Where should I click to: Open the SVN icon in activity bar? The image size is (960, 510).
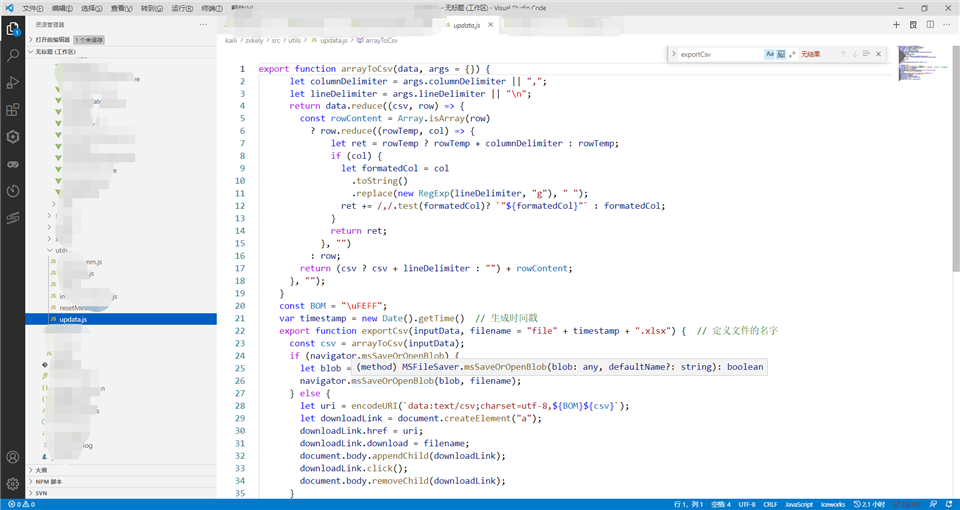coord(12,218)
